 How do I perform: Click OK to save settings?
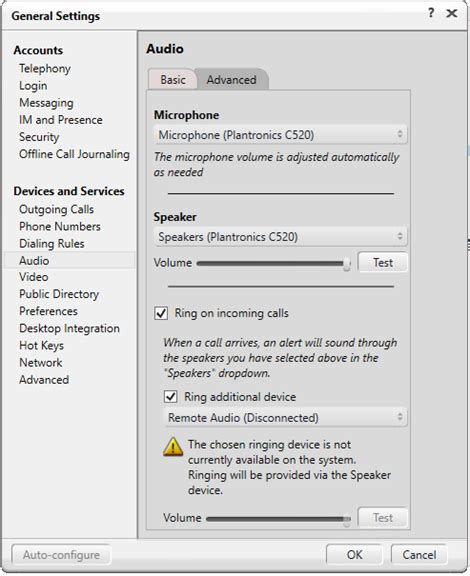tap(354, 554)
